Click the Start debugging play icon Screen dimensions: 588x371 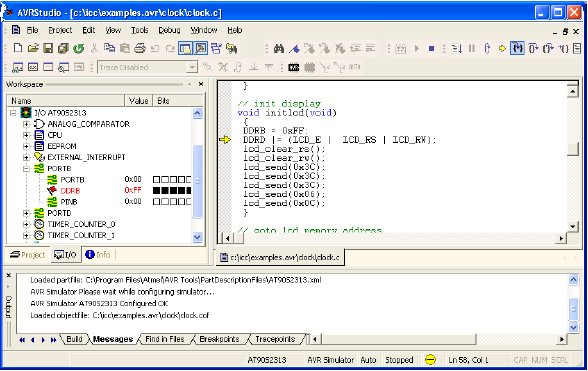417,48
